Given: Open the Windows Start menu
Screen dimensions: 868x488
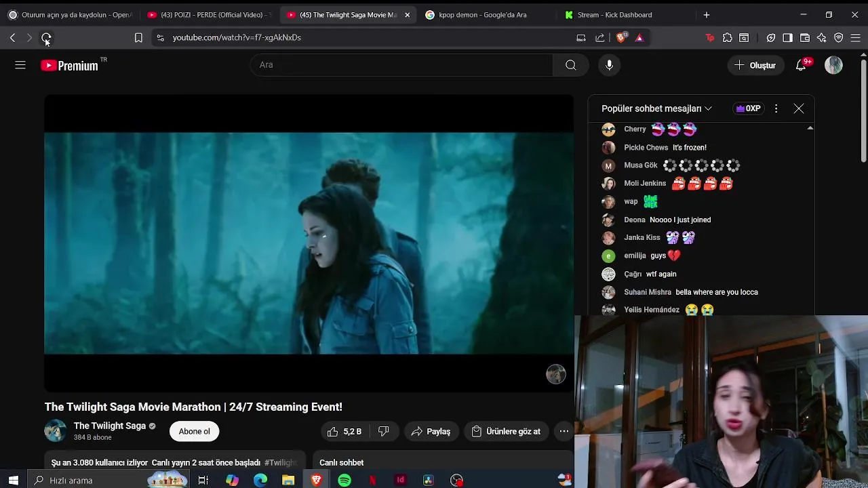Looking at the screenshot, I should (x=14, y=481).
